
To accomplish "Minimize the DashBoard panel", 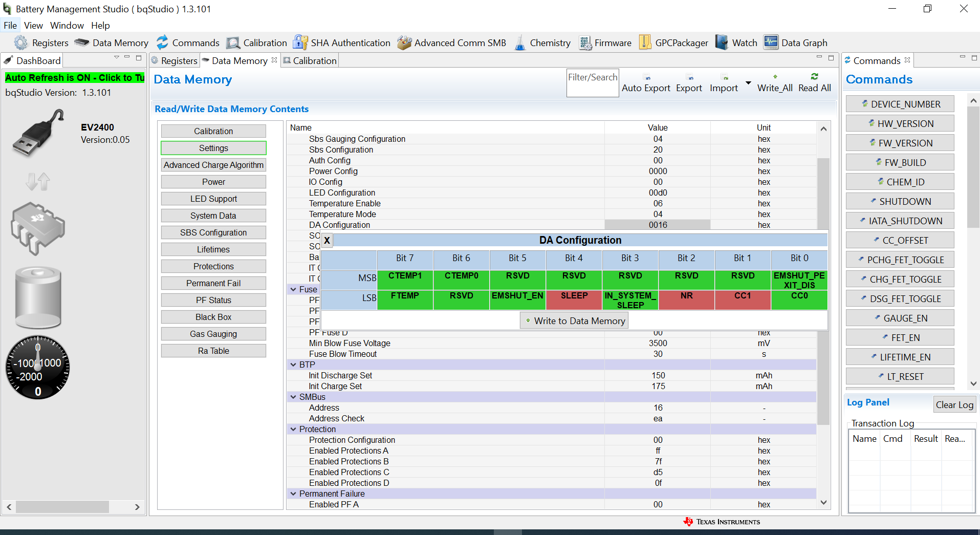I will [127, 57].
